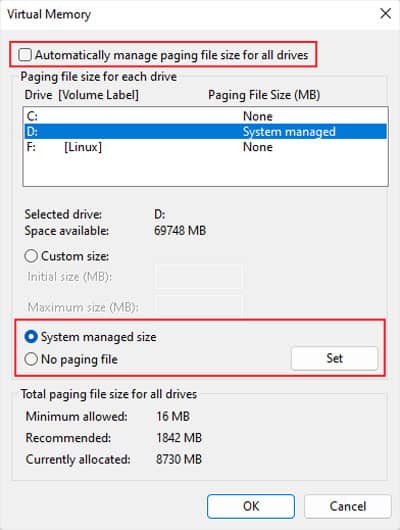Dismiss the dialog with Cancel
Screen dimensions: 400x530
348,506
